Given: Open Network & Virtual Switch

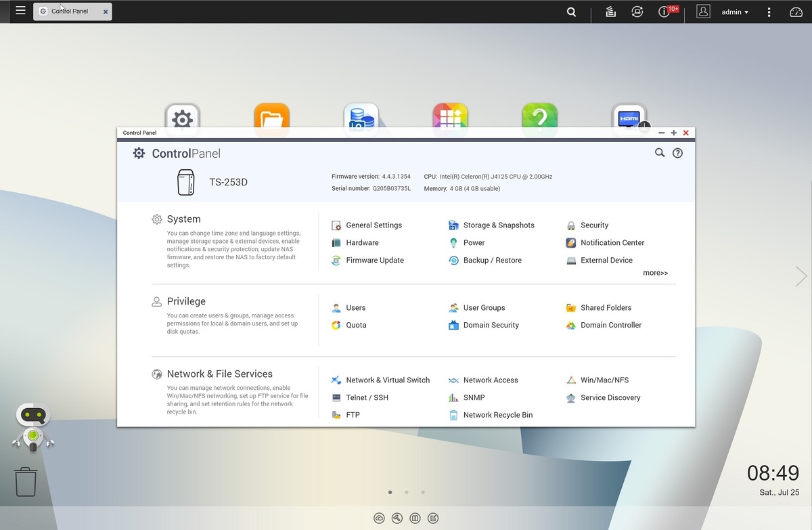Looking at the screenshot, I should click(380, 380).
